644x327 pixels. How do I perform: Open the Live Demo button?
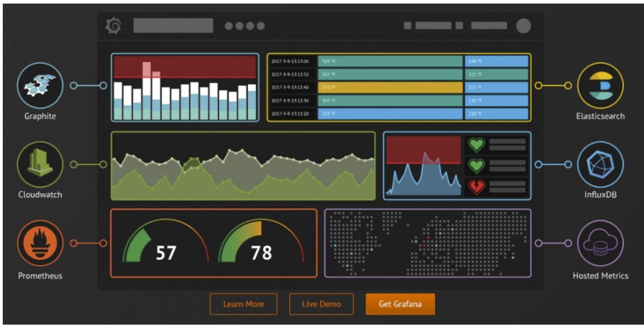click(321, 304)
